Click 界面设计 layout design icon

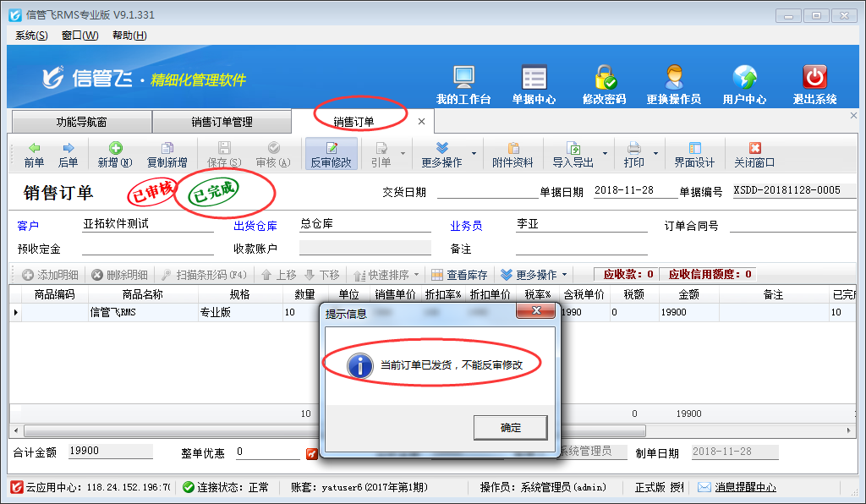[694, 154]
